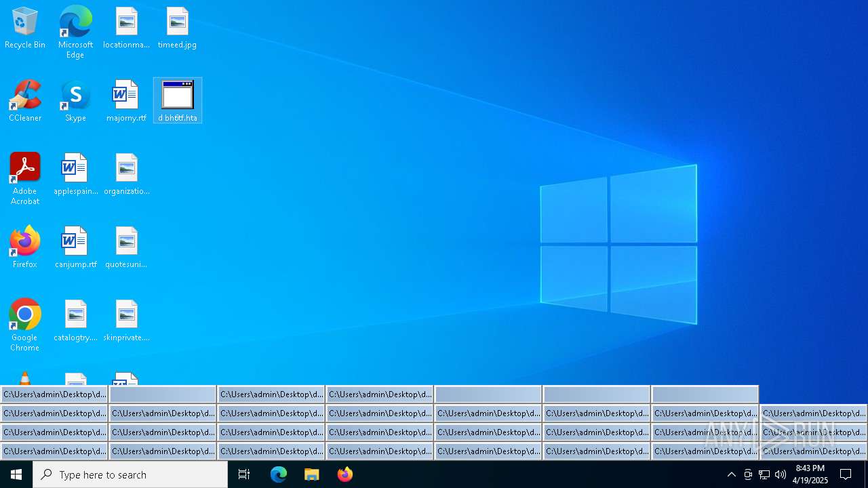868x488 pixels.
Task: Open the clock showing 8:43 PM
Action: point(810,474)
